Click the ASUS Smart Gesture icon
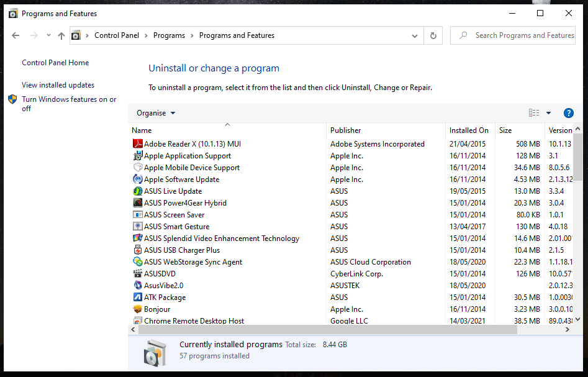588x377 pixels. click(138, 226)
